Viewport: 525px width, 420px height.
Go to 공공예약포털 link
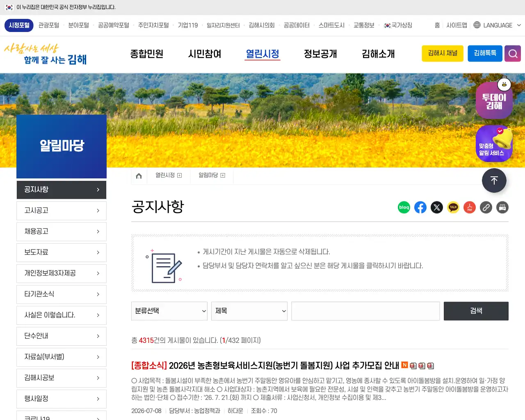[114, 25]
